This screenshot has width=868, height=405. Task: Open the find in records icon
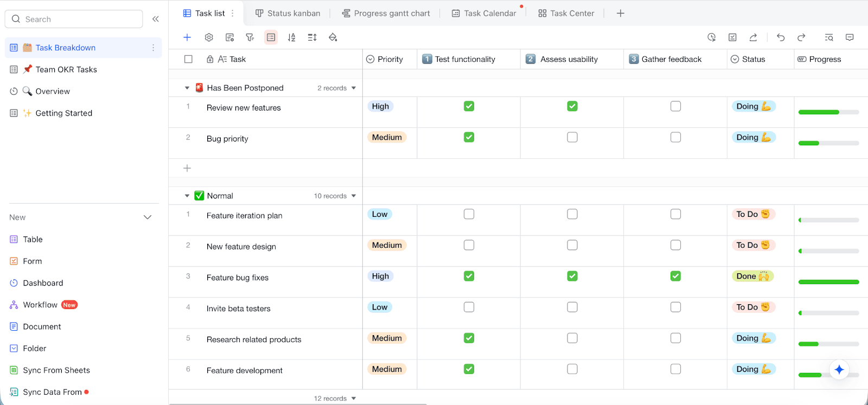click(x=829, y=37)
